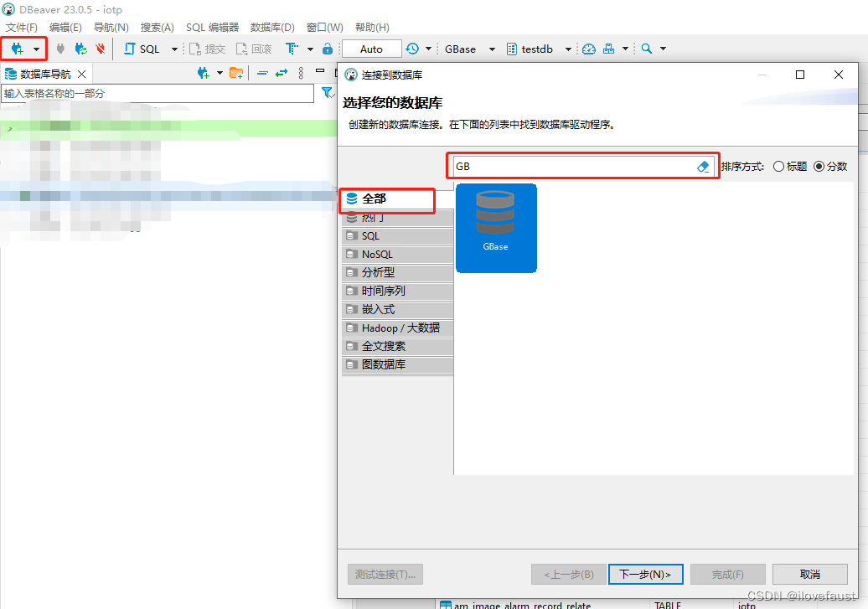
Task: Close the 数据库导航 tab
Action: [x=82, y=75]
